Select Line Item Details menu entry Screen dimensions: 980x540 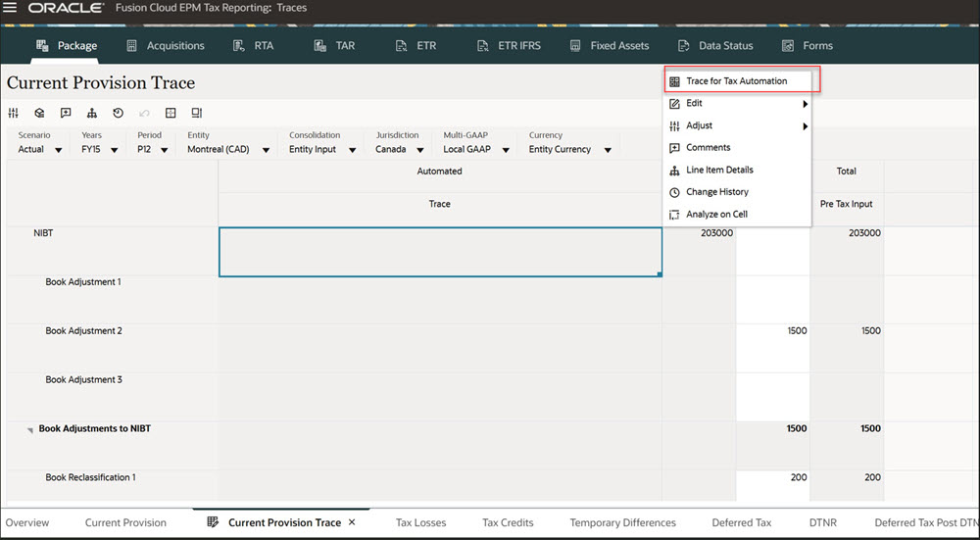(738, 170)
